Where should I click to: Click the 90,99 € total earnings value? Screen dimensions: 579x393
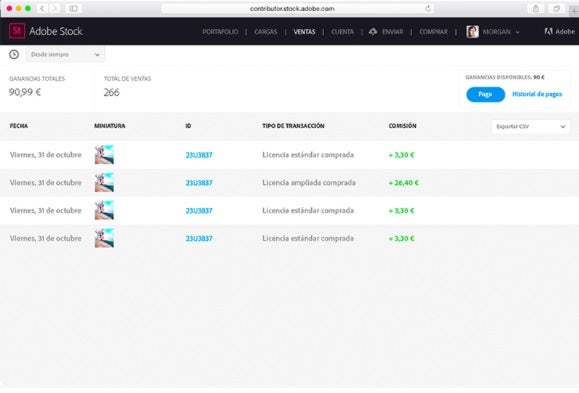25,92
